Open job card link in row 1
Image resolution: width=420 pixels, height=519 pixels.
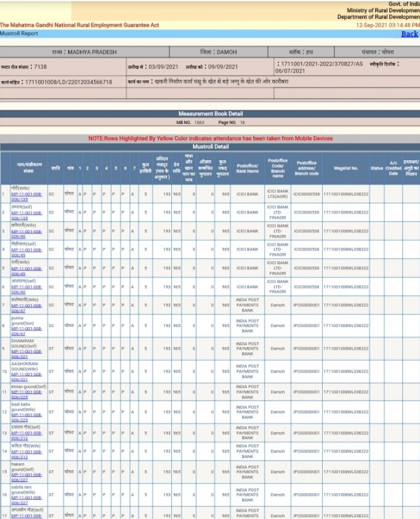27,197
